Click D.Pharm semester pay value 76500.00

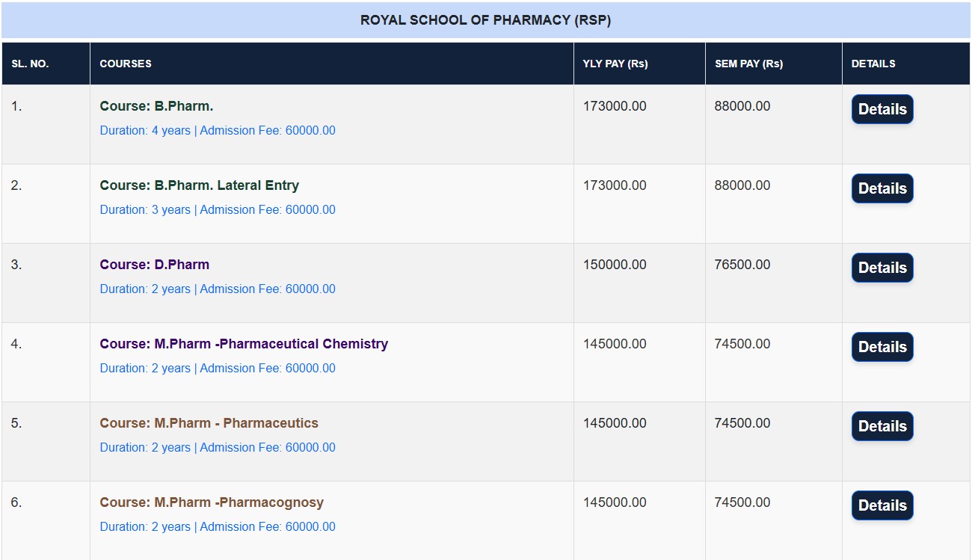pos(742,265)
